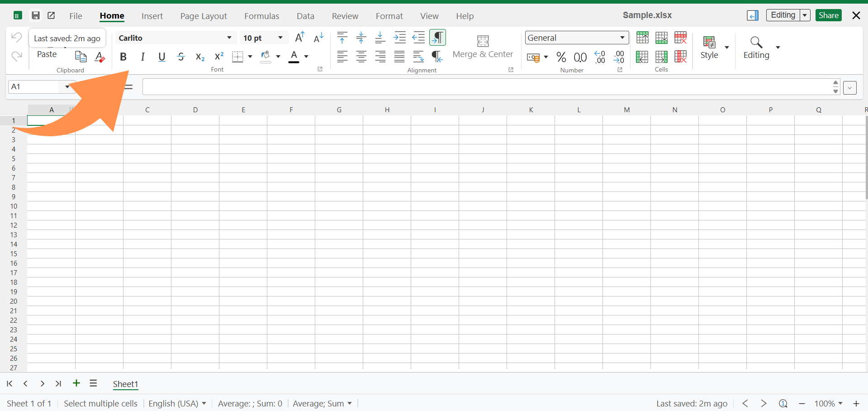Insert a new row above
This screenshot has width=868, height=411.
coord(643,37)
